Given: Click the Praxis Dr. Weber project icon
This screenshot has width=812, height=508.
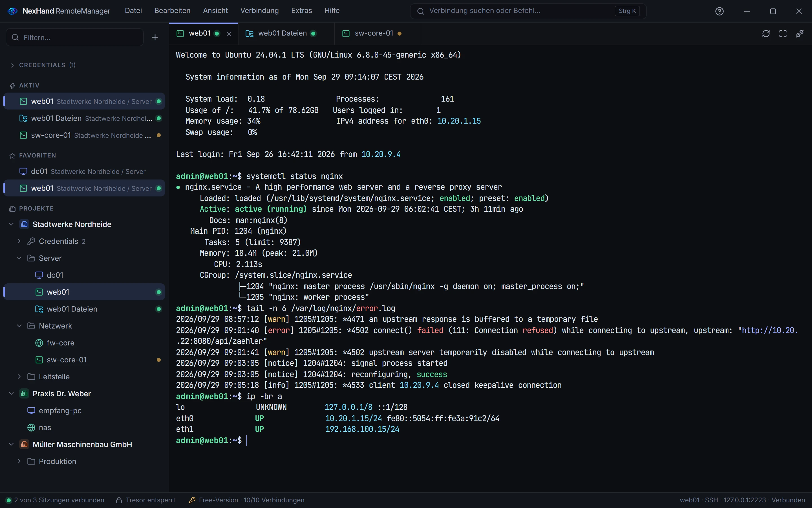Looking at the screenshot, I should (24, 393).
